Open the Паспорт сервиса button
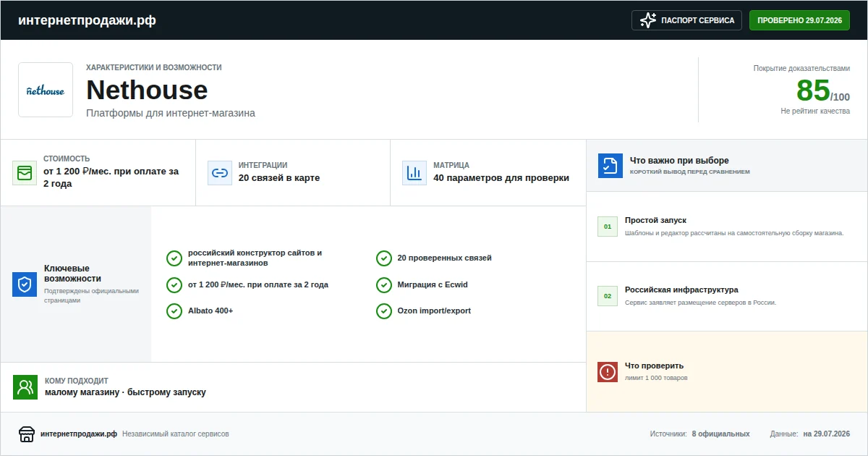 (x=687, y=20)
